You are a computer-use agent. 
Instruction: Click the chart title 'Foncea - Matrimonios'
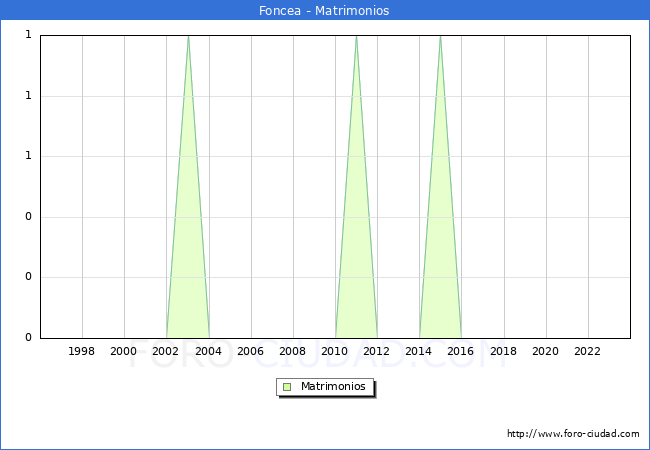click(x=324, y=10)
